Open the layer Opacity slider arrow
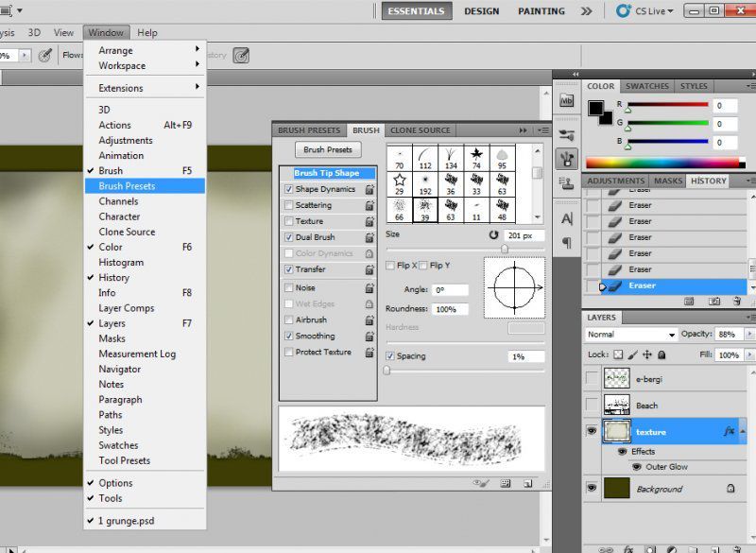 (x=750, y=335)
